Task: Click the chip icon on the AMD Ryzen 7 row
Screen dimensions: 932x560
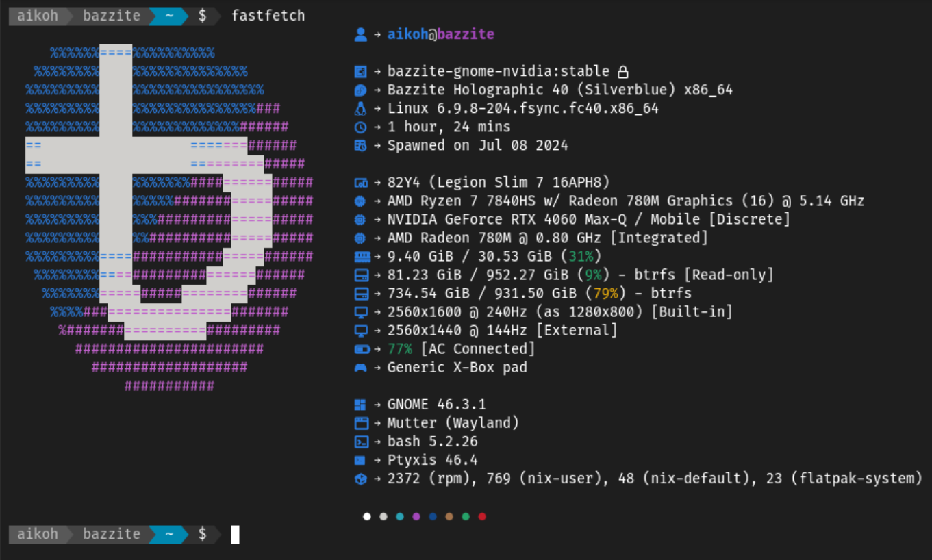Action: pyautogui.click(x=361, y=201)
